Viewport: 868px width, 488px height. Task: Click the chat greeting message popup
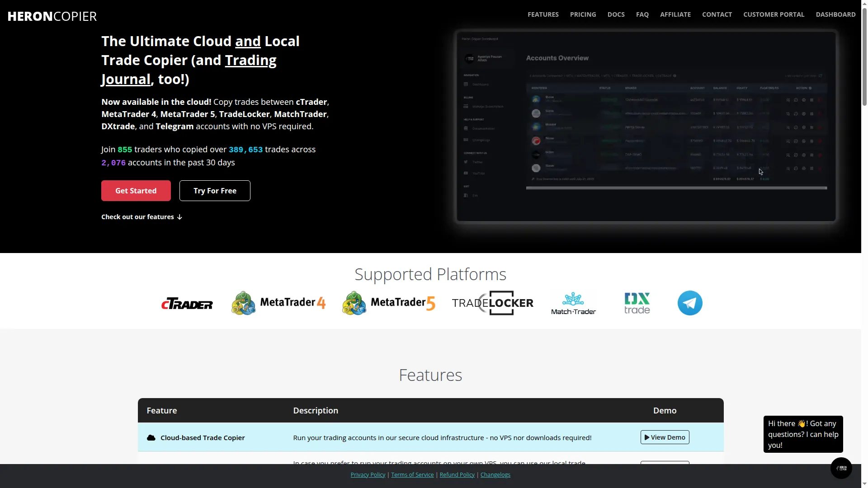tap(803, 434)
